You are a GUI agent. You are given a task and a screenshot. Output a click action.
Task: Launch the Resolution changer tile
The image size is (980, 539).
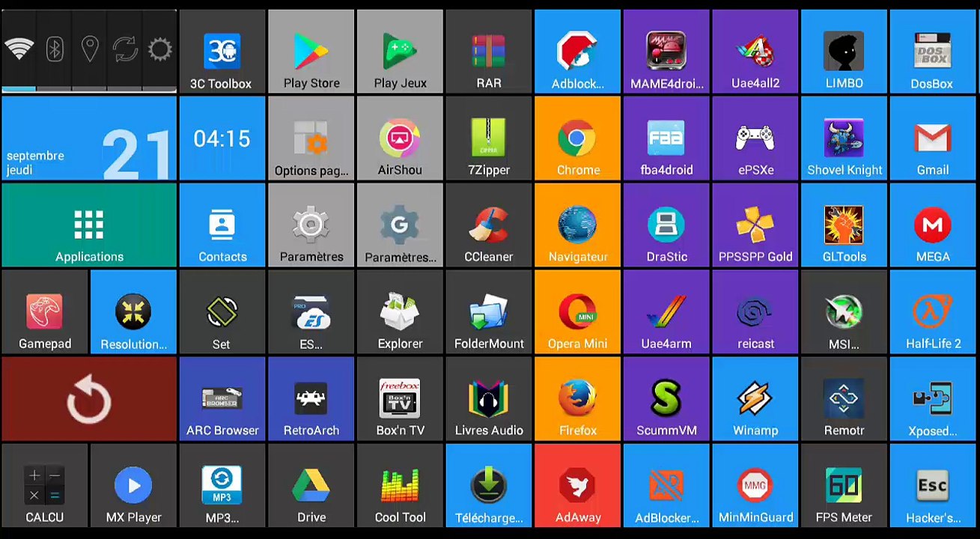133,312
